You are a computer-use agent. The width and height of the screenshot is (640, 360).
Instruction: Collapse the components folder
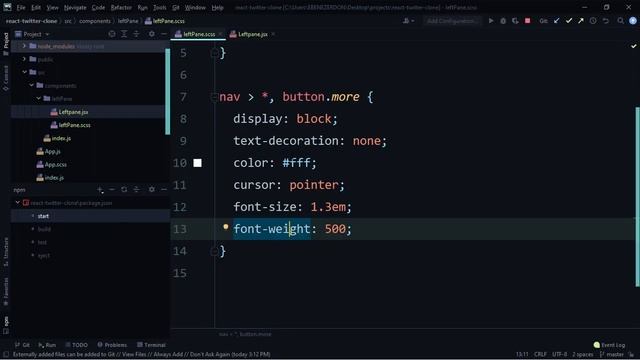click(x=31, y=85)
